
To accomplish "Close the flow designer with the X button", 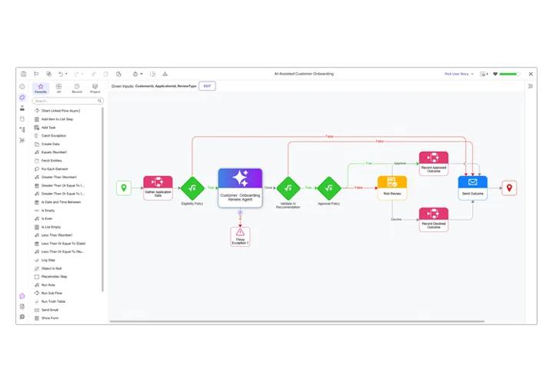I will click(531, 74).
